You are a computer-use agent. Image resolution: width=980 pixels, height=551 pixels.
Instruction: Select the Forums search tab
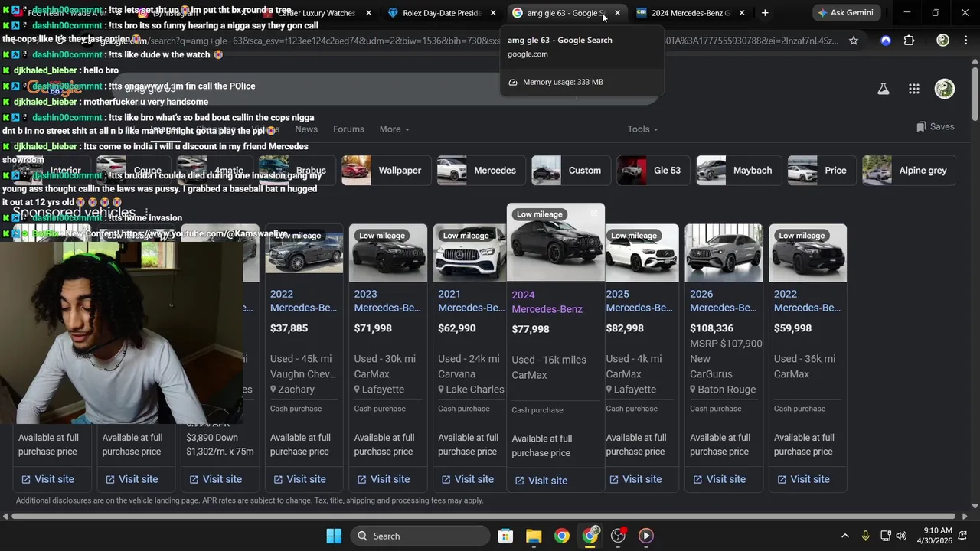click(348, 129)
